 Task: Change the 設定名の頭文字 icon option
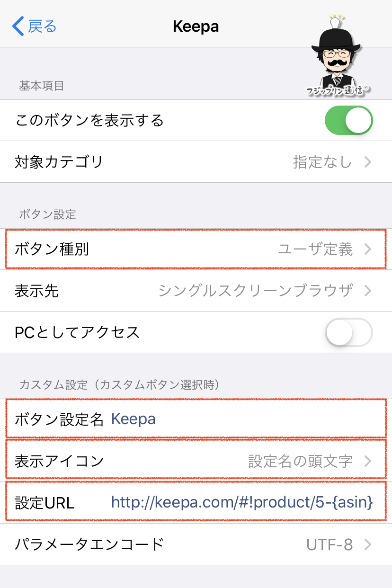click(x=301, y=461)
